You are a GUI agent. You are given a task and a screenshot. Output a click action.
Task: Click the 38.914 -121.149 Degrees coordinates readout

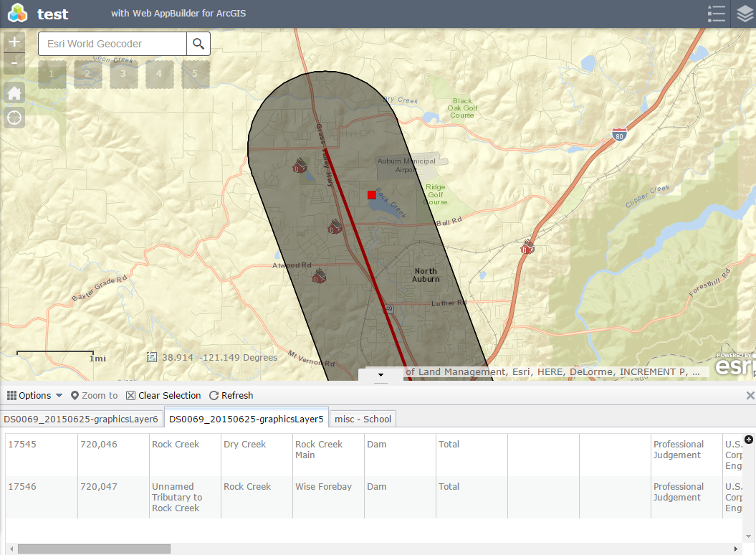coord(220,357)
